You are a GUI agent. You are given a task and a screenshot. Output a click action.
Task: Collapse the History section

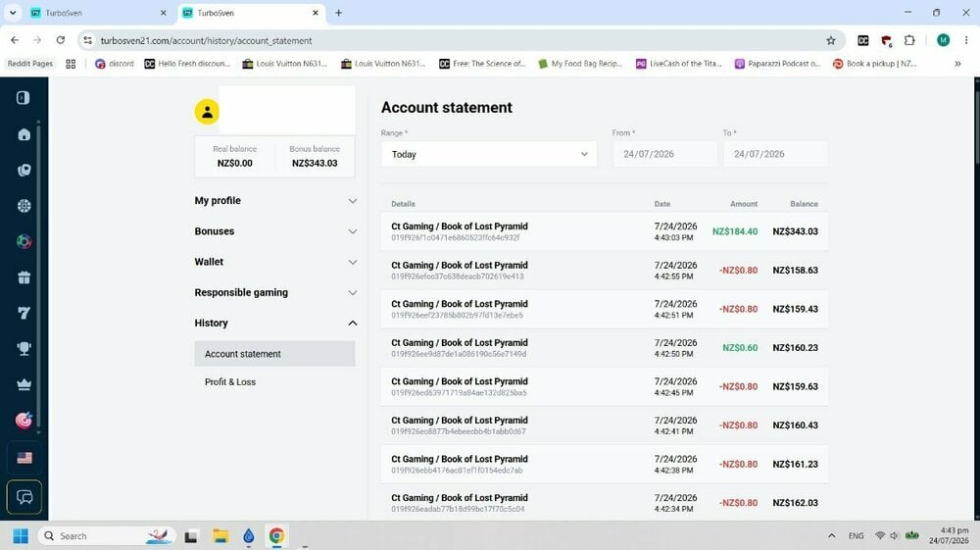click(275, 324)
